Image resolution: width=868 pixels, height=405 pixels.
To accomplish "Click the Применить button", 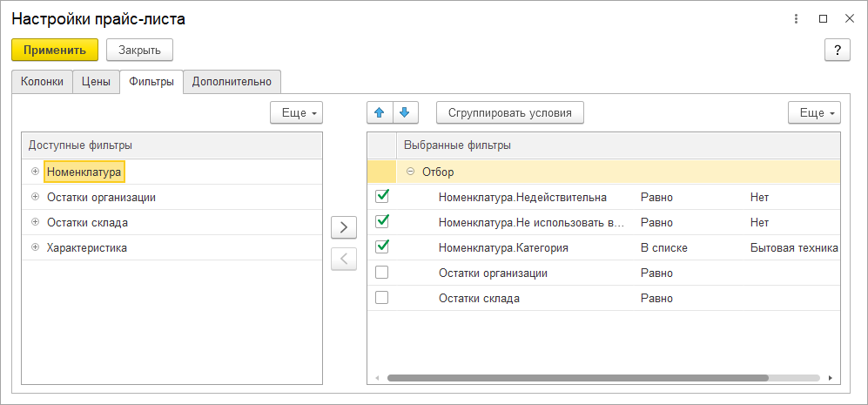I will coord(55,50).
